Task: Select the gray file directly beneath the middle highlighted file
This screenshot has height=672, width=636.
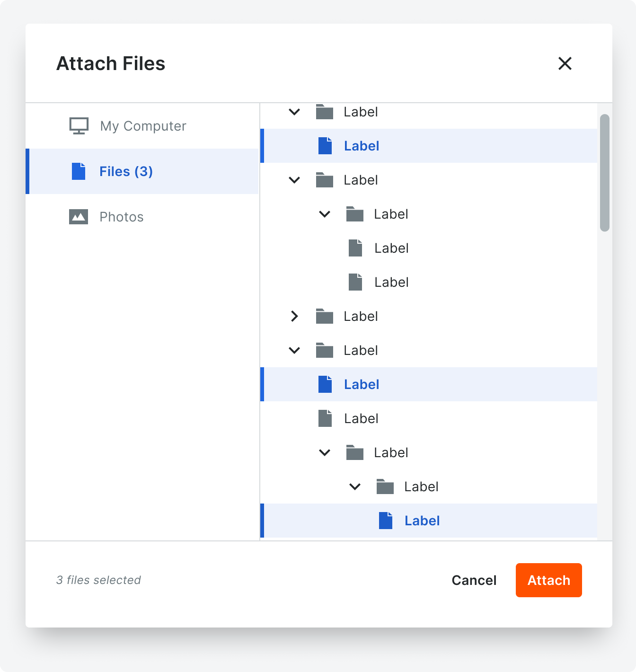Action: coord(361,418)
